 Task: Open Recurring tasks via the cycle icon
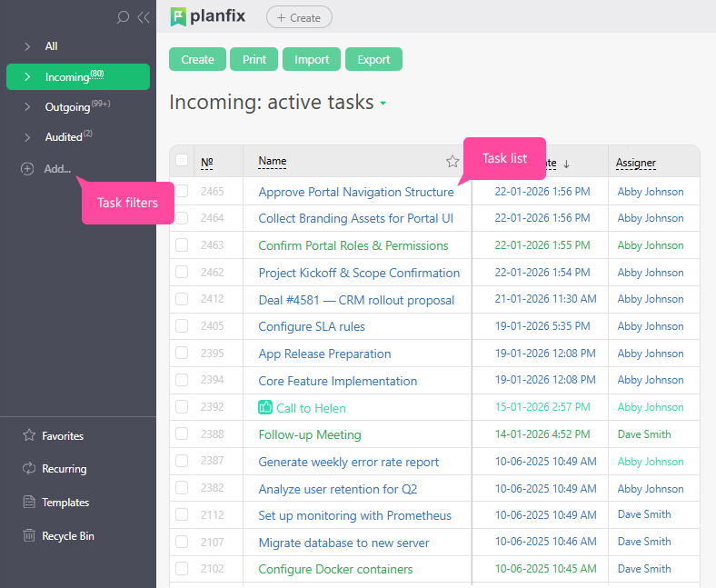click(29, 469)
